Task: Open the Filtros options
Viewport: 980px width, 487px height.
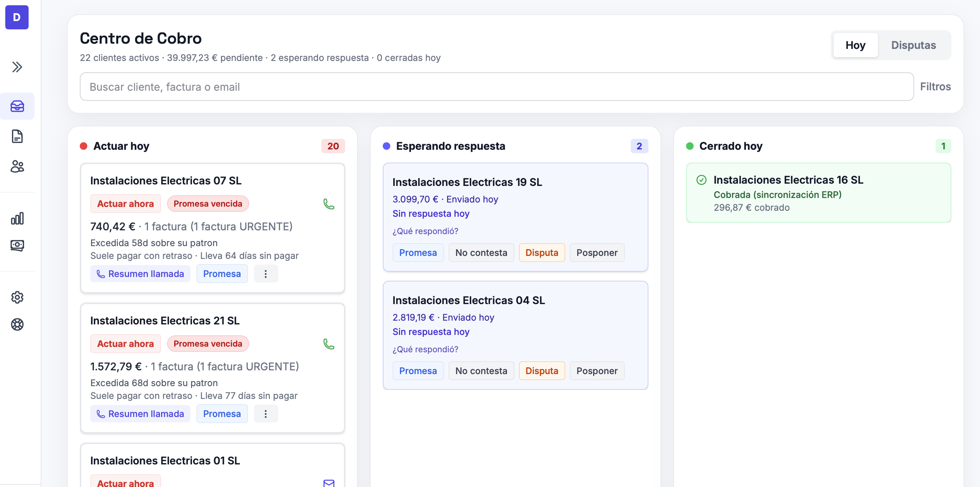Action: 935,87
